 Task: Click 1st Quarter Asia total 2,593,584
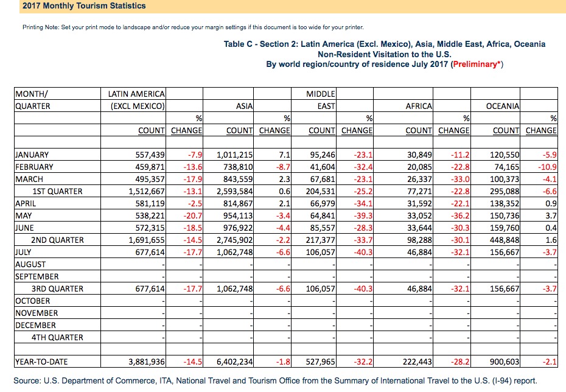235,191
